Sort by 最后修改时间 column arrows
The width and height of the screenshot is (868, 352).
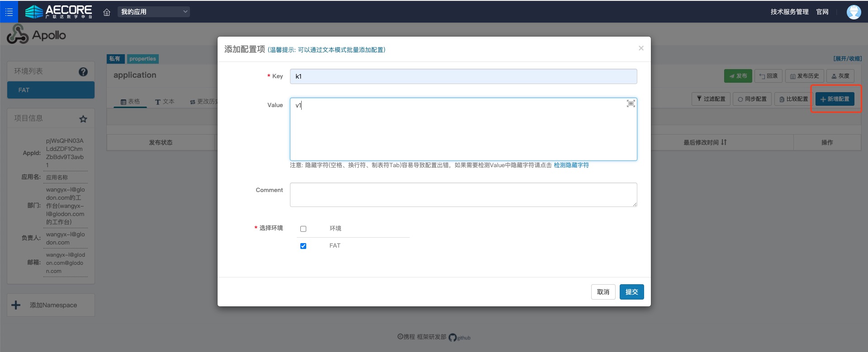pyautogui.click(x=724, y=142)
